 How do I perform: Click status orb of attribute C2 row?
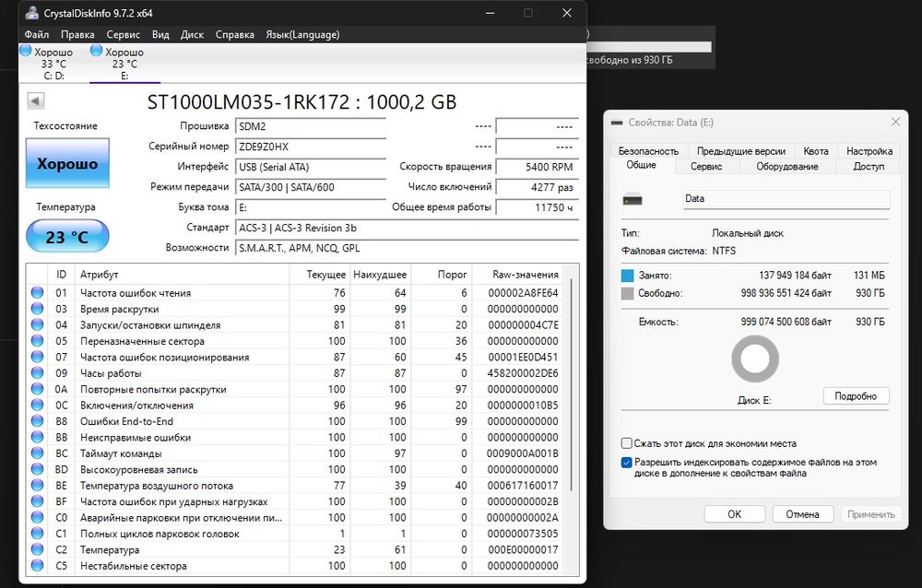[37, 550]
